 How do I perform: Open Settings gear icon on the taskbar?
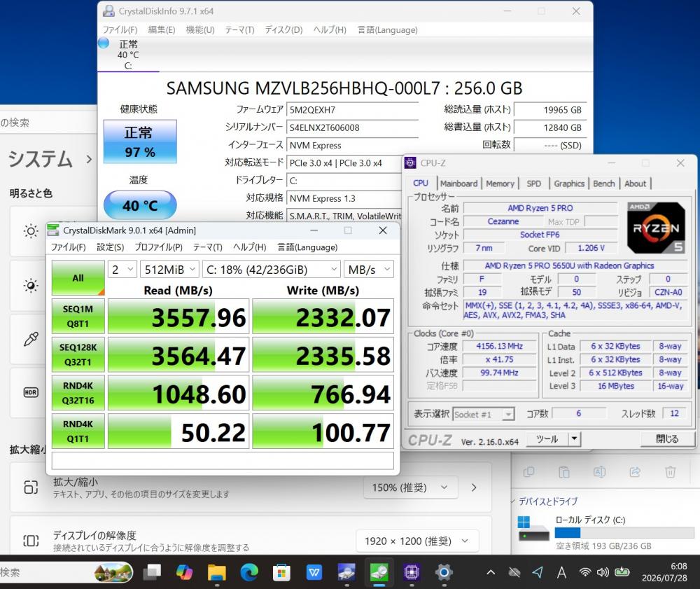tap(444, 572)
